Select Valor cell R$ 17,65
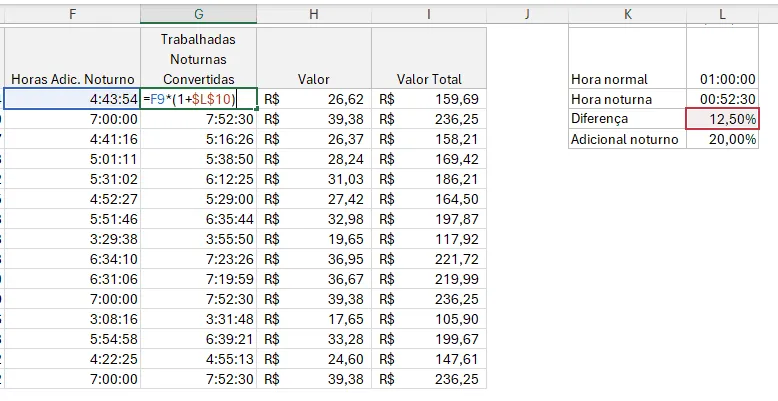 [x=314, y=319]
